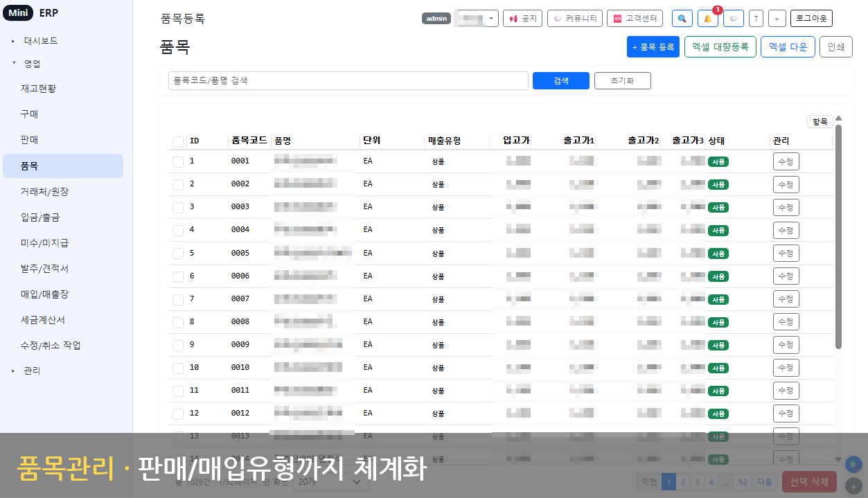Go to 구매 in the sidebar
The height and width of the screenshot is (498, 868).
click(29, 114)
